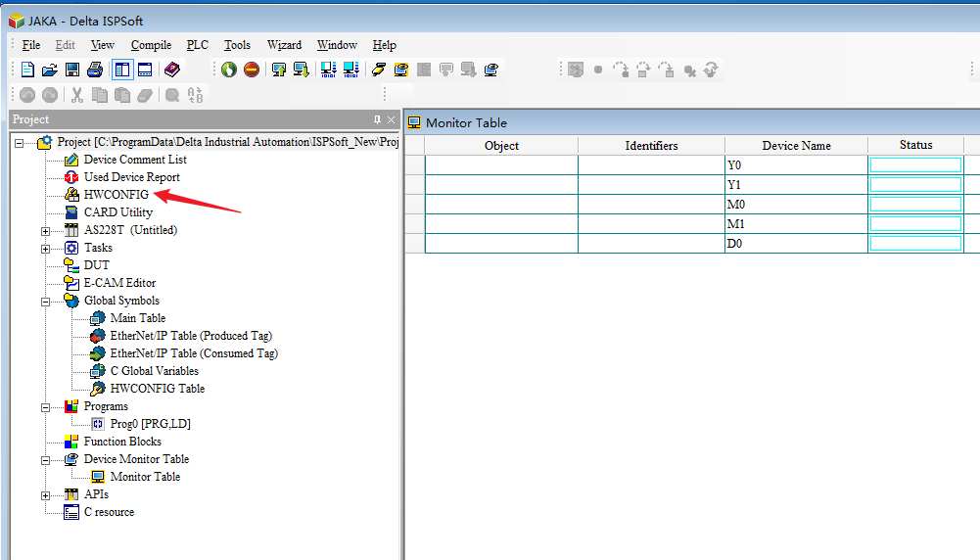Toggle the Project panel view toolbar button

(122, 70)
